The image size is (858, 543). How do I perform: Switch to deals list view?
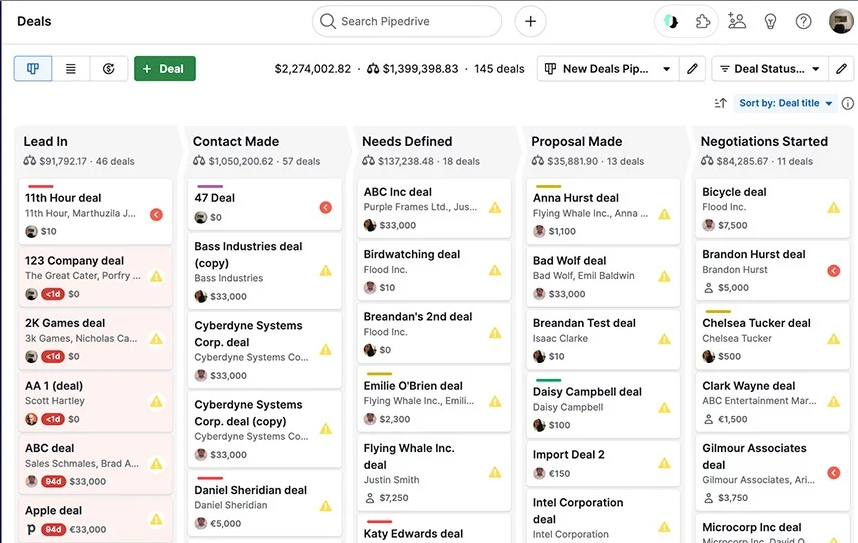pyautogui.click(x=71, y=68)
